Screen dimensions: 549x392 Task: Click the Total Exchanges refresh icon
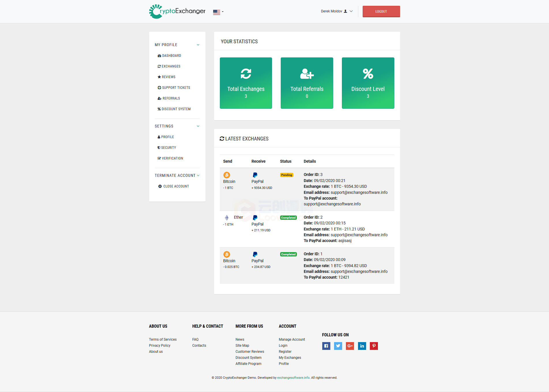[246, 74]
